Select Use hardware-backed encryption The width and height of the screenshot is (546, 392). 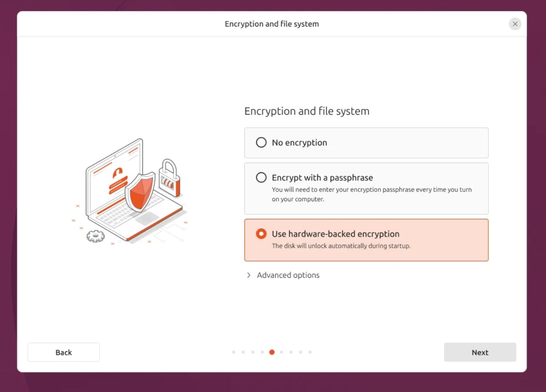[261, 234]
